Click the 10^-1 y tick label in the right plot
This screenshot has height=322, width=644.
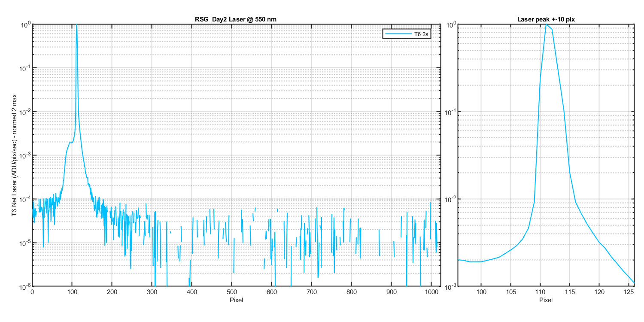tap(450, 111)
